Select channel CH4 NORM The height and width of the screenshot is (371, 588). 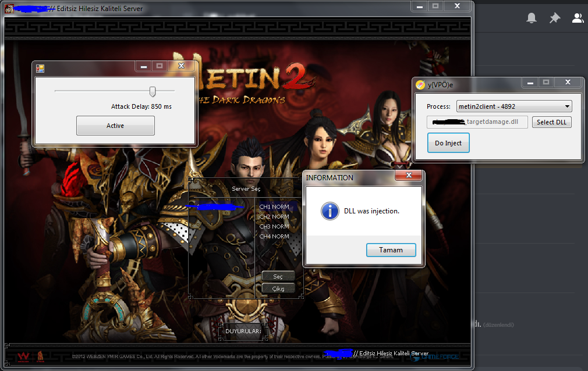point(274,237)
